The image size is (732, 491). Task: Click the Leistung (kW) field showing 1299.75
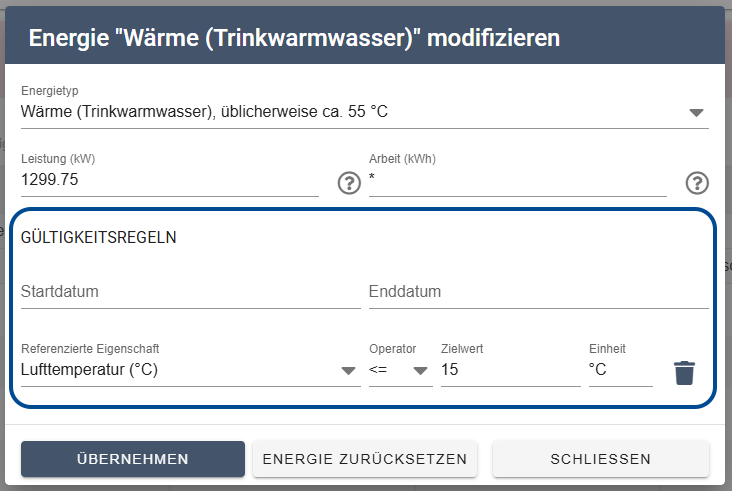pos(168,180)
